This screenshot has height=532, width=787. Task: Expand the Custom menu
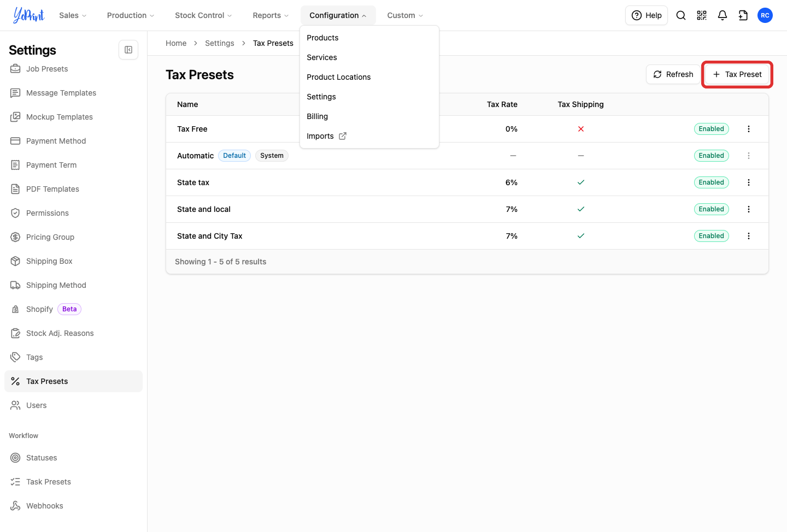pyautogui.click(x=405, y=15)
